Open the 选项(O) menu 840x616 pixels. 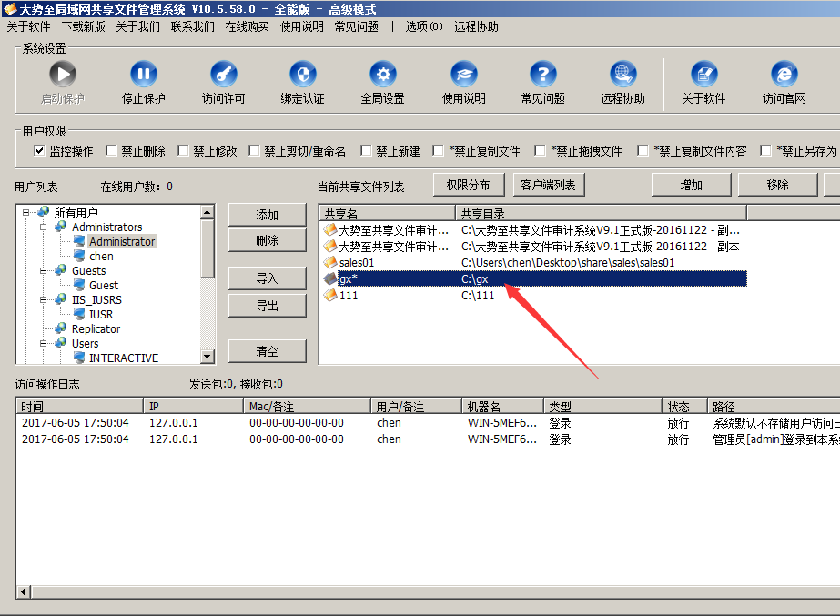click(x=424, y=26)
